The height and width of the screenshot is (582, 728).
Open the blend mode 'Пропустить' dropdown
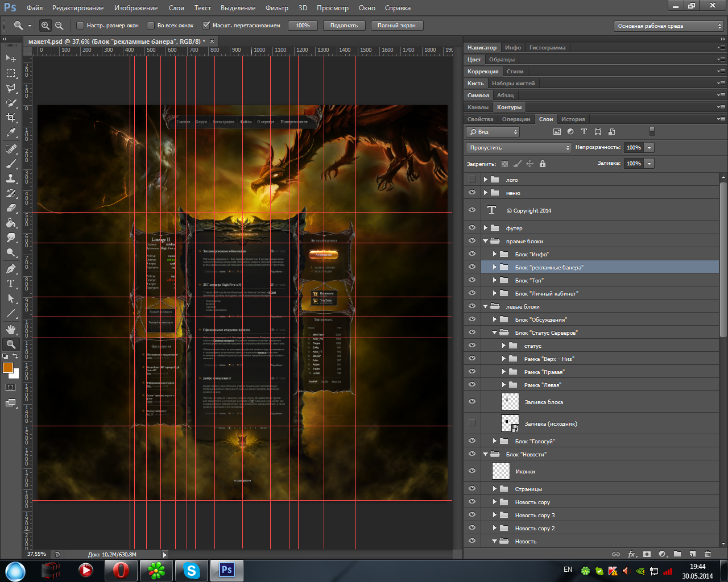(519, 147)
